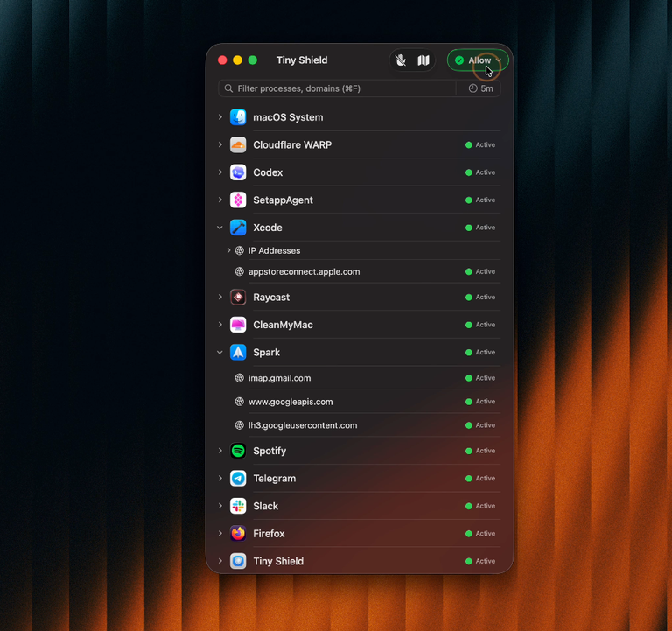Toggle Active status for Codex

click(x=480, y=172)
